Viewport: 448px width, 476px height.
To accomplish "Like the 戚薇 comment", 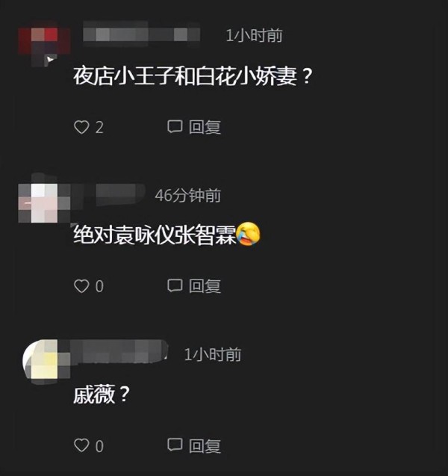I will click(81, 445).
